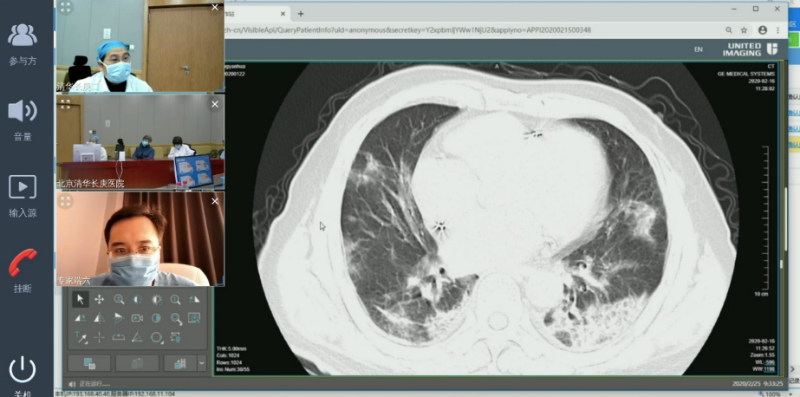Click the United Imaging logo
Image resolution: width=800 pixels, height=397 pixels.
750,49
